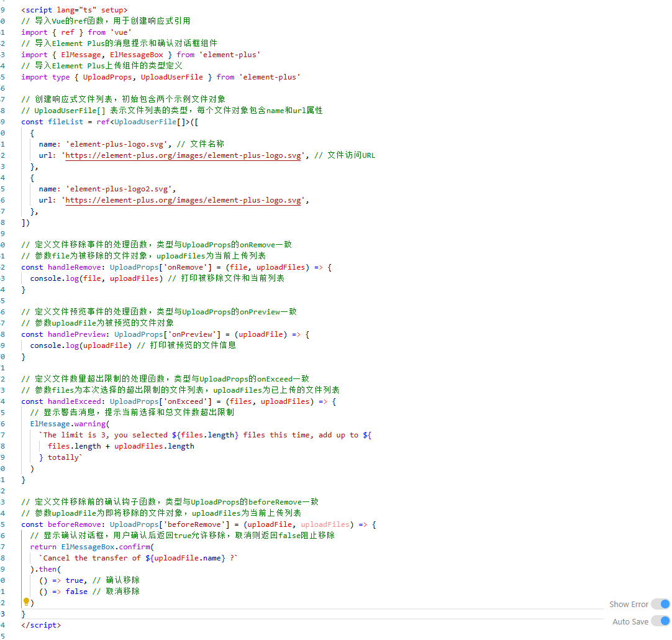The height and width of the screenshot is (640, 672).
Task: Click 'console.log(uploadFile)' statement
Action: point(81,345)
